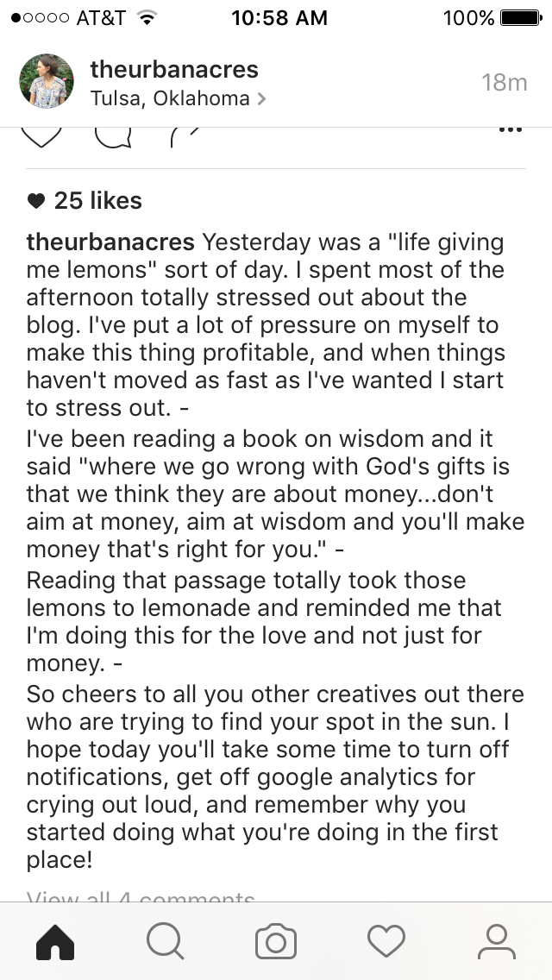Open the Camera tab icon
The width and height of the screenshot is (552, 980).
(276, 941)
